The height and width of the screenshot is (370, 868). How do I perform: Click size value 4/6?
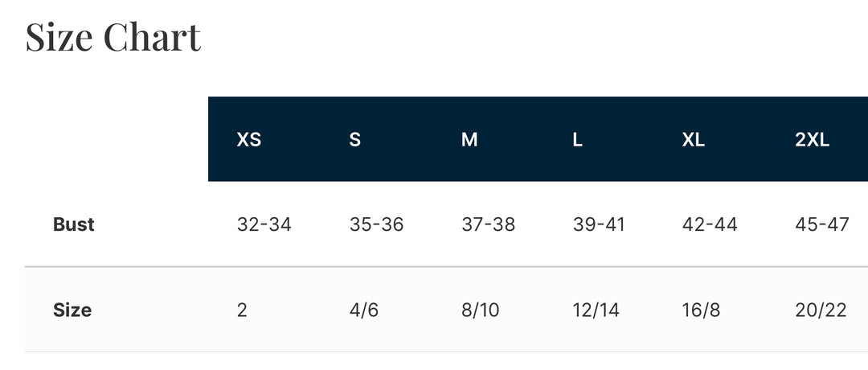(364, 310)
